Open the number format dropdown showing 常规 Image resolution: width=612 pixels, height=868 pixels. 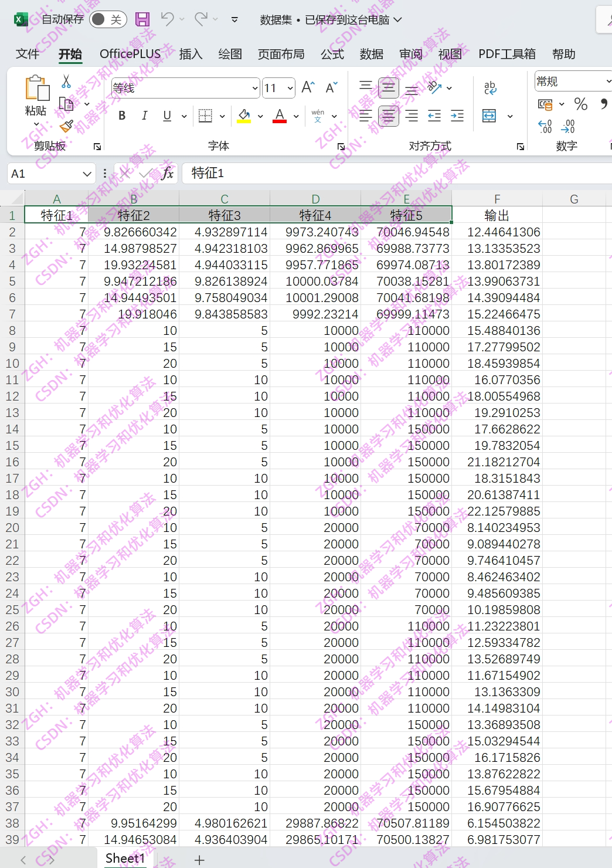573,80
